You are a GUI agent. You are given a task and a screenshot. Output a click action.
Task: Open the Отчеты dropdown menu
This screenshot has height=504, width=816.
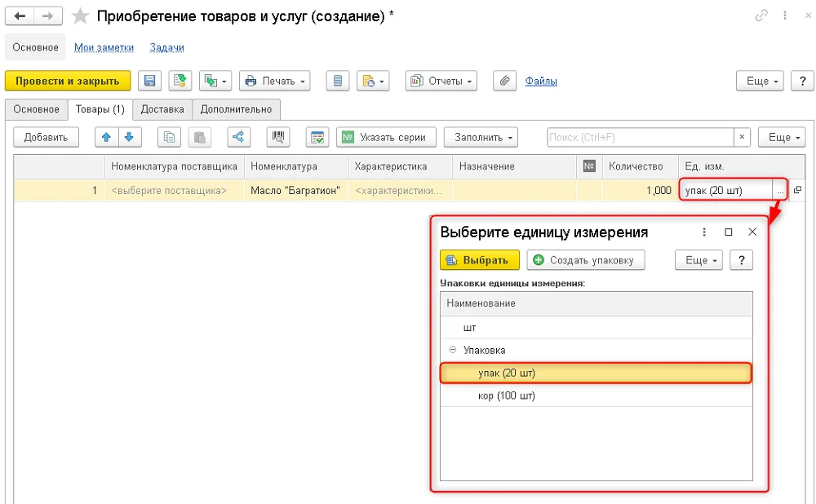point(441,81)
